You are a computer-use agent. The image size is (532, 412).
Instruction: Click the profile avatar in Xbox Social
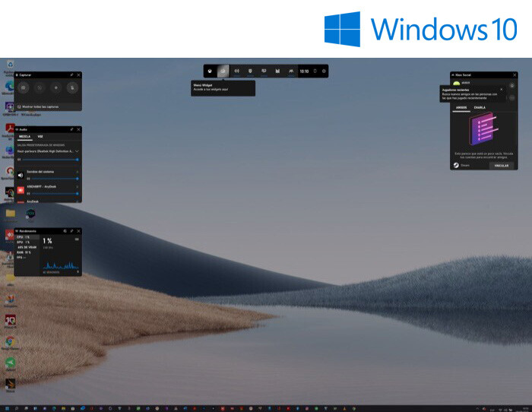(x=456, y=83)
